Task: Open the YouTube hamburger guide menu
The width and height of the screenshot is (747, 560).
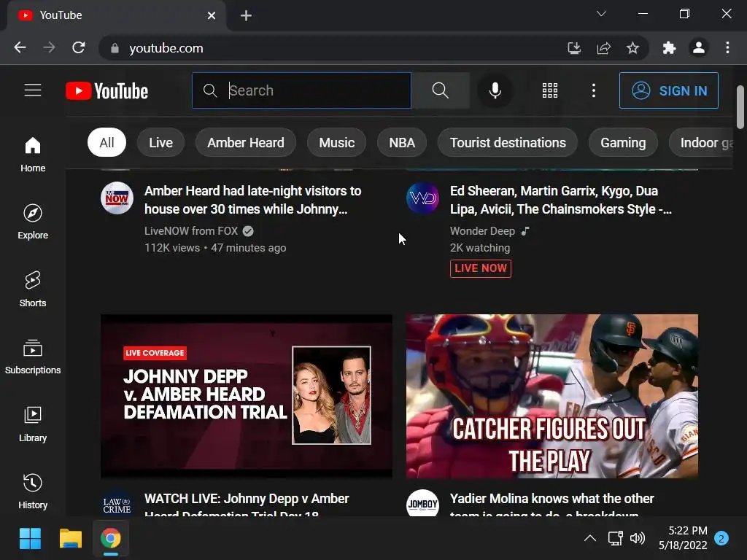Action: tap(33, 90)
